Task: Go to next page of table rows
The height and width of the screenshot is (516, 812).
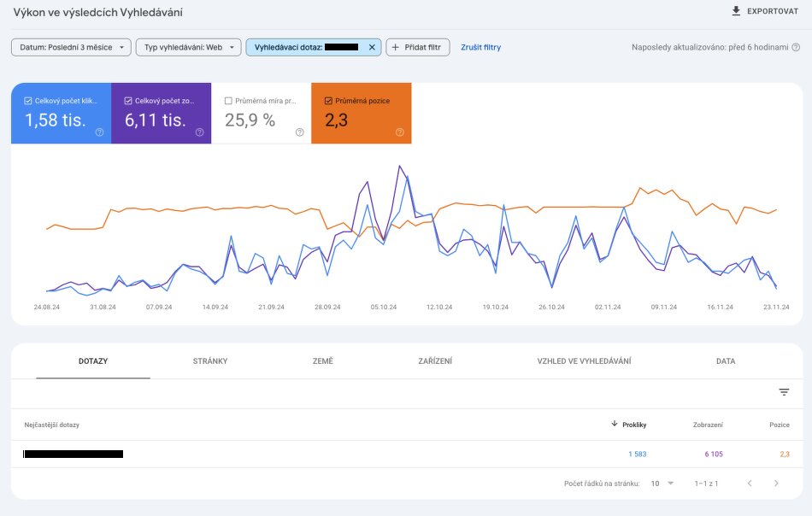Action: [776, 484]
